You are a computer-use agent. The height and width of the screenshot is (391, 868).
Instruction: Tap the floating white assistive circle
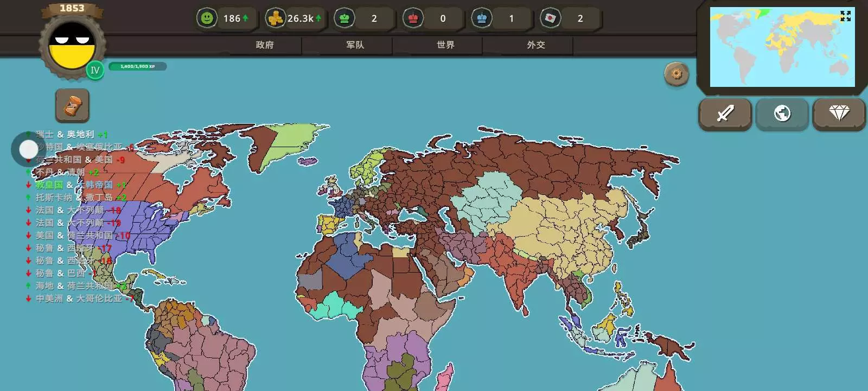pyautogui.click(x=28, y=149)
